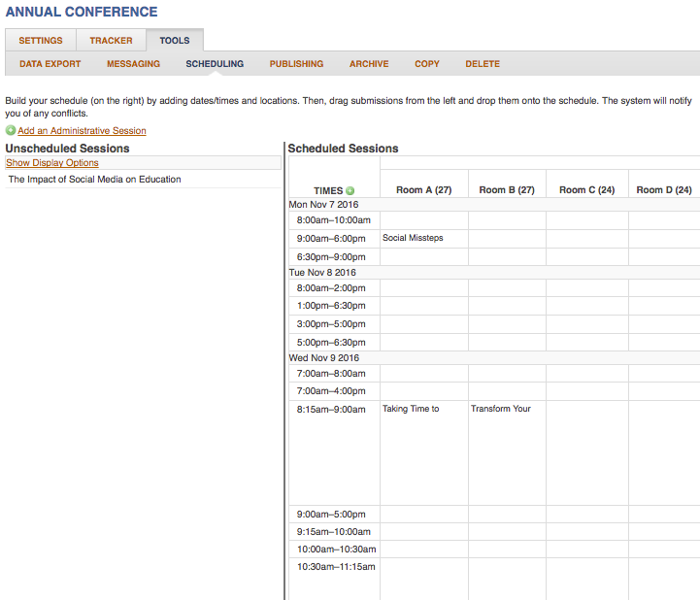Open the SETTINGS tab
This screenshot has width=700, height=600.
tap(41, 40)
